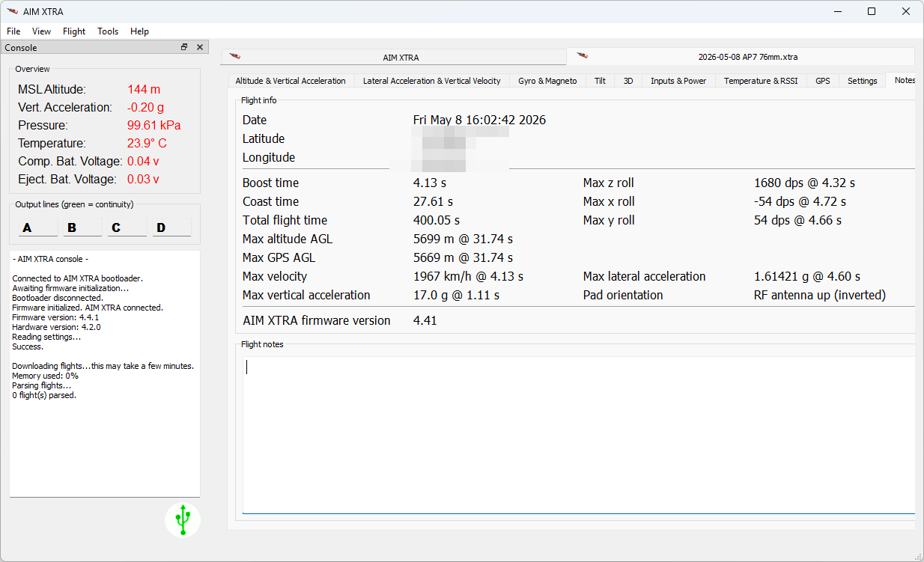Open the Tools menu
This screenshot has height=562, width=924.
pyautogui.click(x=108, y=31)
